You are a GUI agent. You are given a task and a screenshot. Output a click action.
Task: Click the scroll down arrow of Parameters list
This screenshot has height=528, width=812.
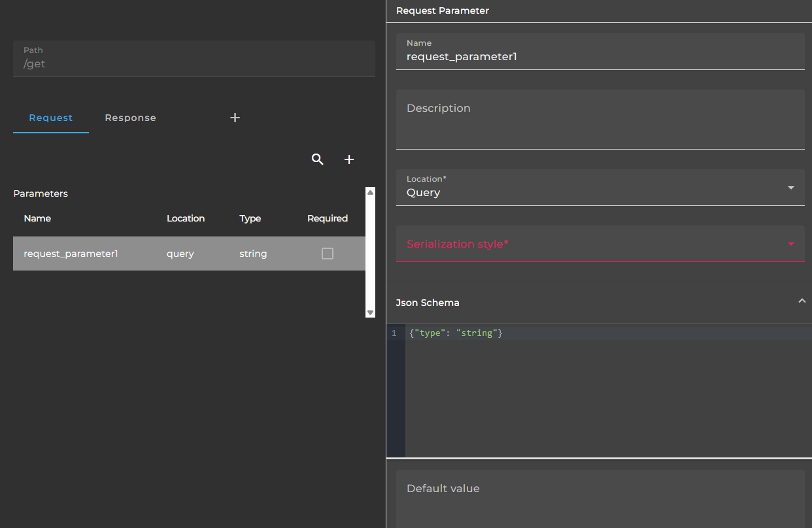point(371,313)
